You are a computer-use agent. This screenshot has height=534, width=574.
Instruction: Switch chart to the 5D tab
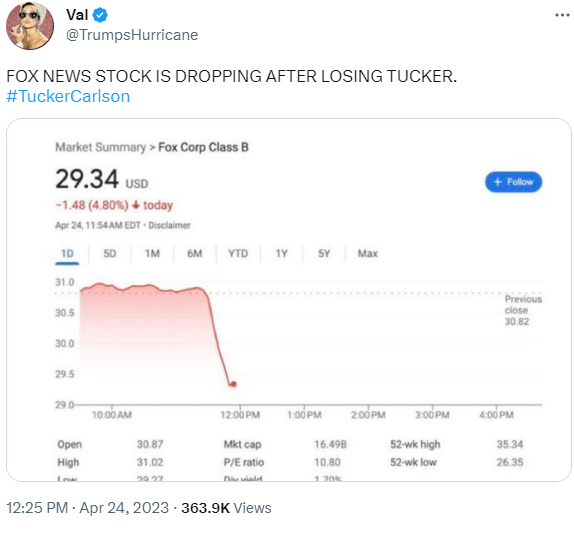(109, 254)
